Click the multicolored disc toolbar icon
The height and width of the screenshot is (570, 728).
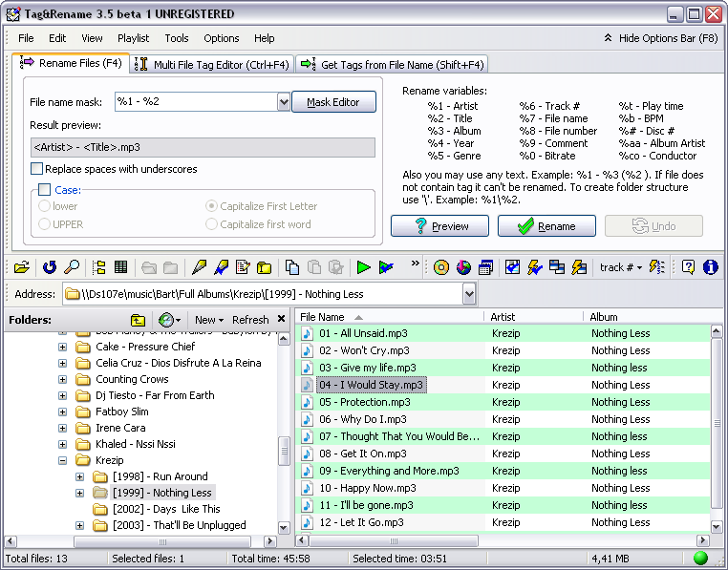point(463,267)
